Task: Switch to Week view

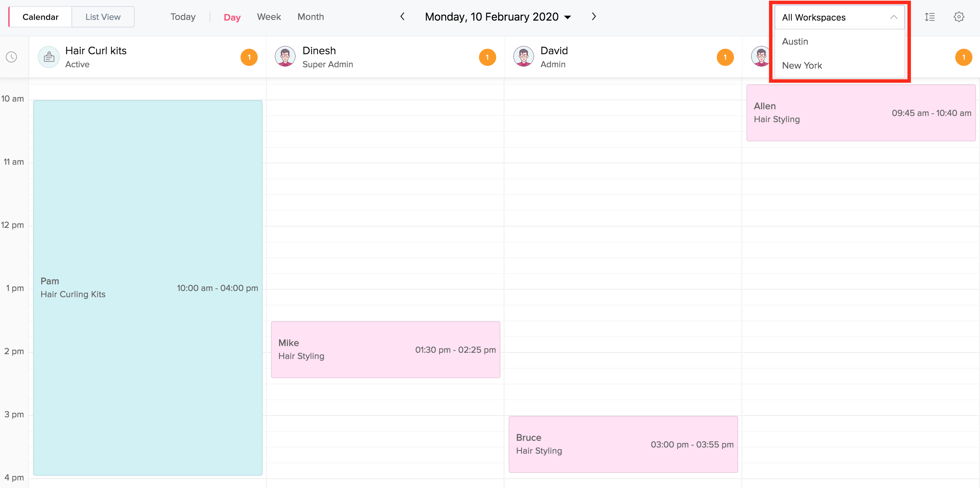Action: click(269, 17)
